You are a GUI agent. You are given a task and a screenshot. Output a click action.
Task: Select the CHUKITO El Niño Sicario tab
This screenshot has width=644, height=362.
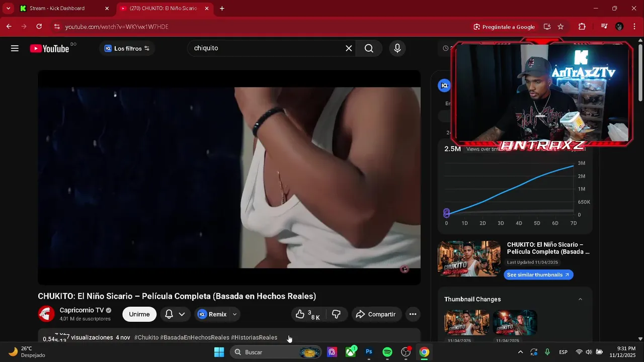tap(164, 9)
